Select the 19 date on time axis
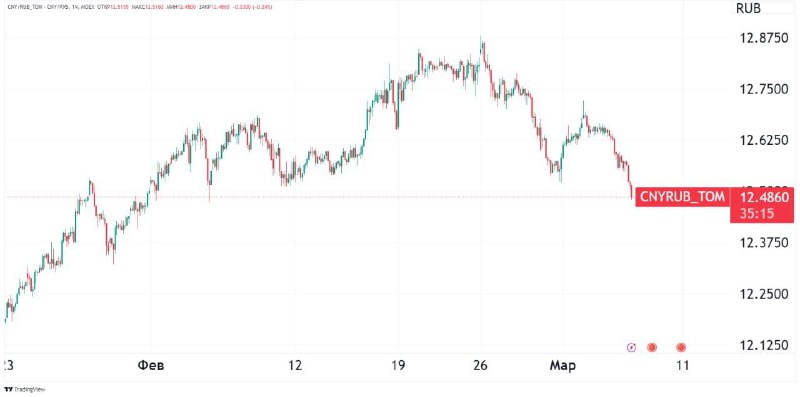This screenshot has height=397, width=800. (x=398, y=365)
